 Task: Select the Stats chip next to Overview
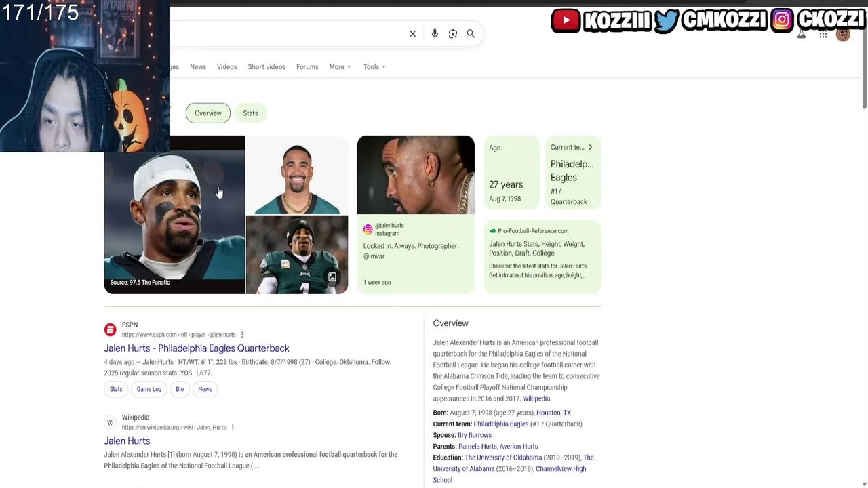[250, 113]
